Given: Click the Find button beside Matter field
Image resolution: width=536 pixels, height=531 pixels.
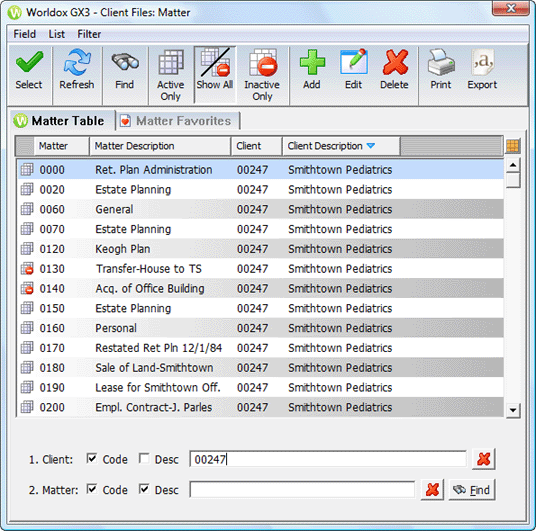Looking at the screenshot, I should coord(472,490).
